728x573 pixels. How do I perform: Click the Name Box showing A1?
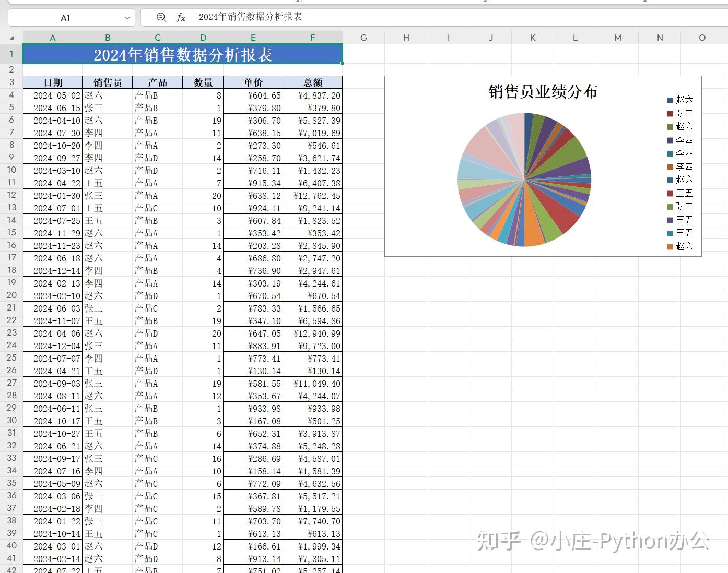65,17
